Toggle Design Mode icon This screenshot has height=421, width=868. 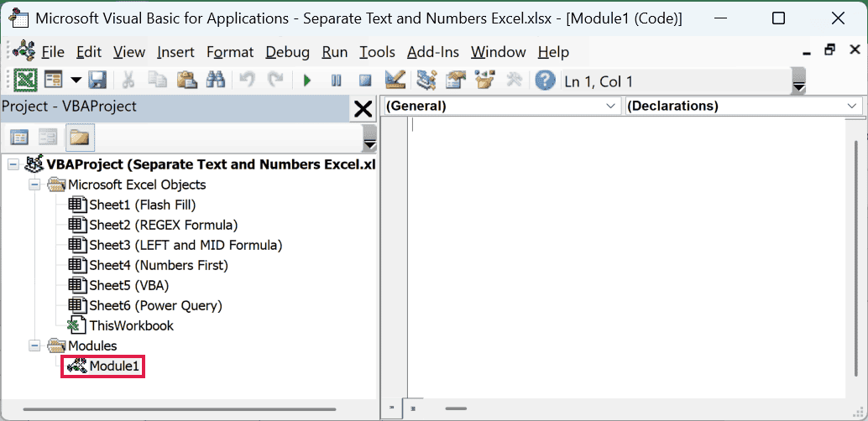[x=395, y=81]
